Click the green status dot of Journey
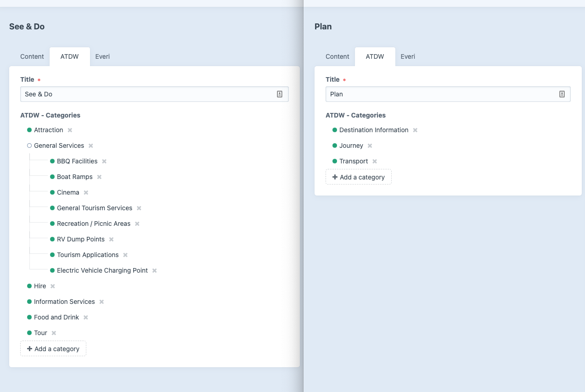 coord(335,146)
